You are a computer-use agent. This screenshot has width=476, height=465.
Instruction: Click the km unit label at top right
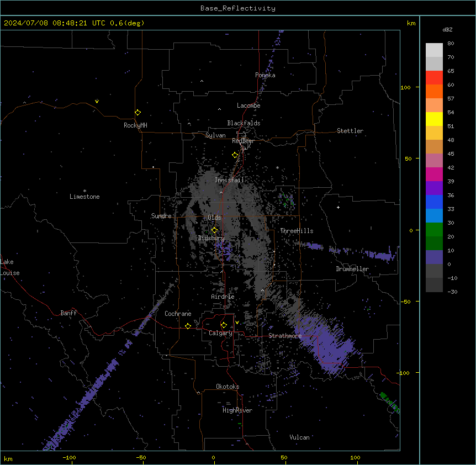click(411, 23)
